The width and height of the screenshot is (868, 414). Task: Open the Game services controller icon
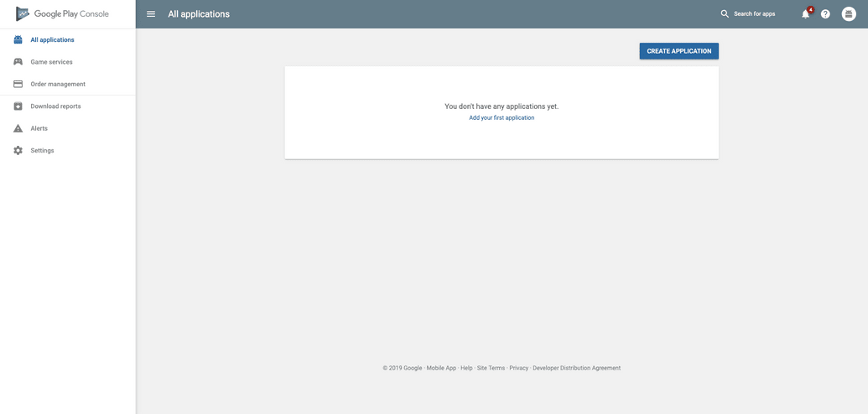[x=18, y=62]
